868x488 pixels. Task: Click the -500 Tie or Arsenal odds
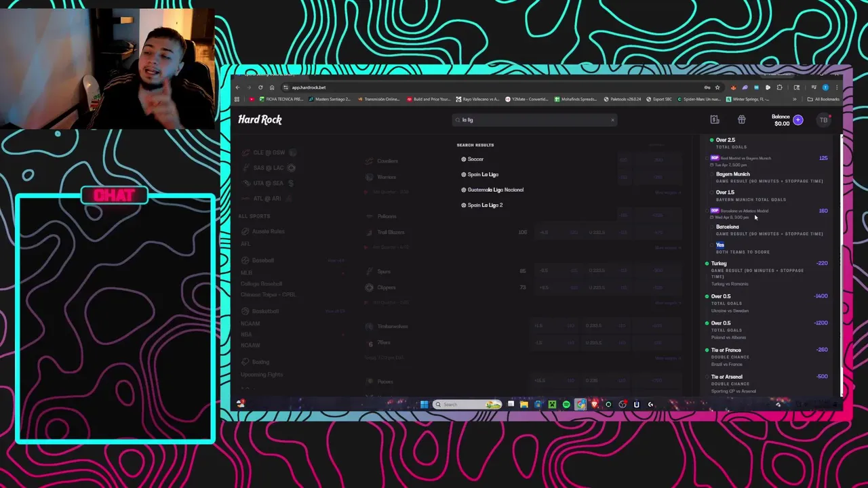[822, 376]
